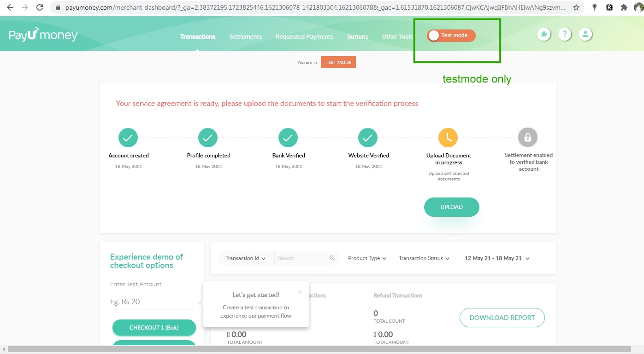Screen dimensions: 644x354
Task: Open the user account icon
Action: coord(585,34)
